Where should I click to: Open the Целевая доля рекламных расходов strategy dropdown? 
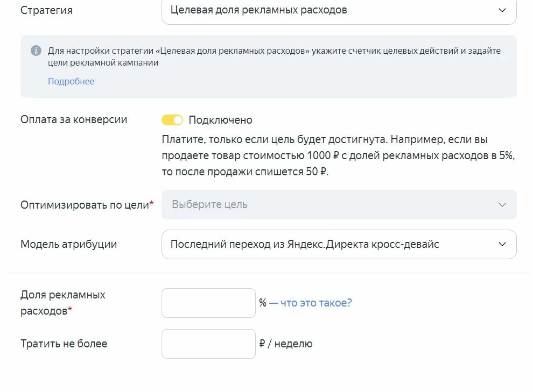(339, 10)
